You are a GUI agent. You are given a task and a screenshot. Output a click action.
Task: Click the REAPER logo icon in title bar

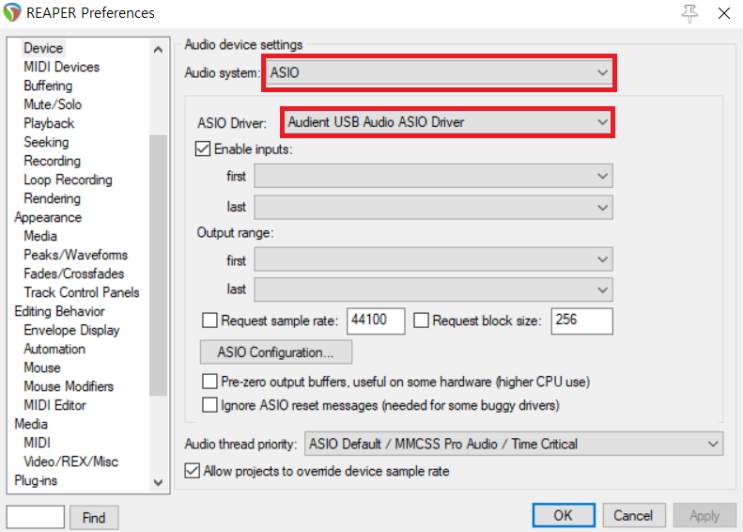pyautogui.click(x=11, y=12)
